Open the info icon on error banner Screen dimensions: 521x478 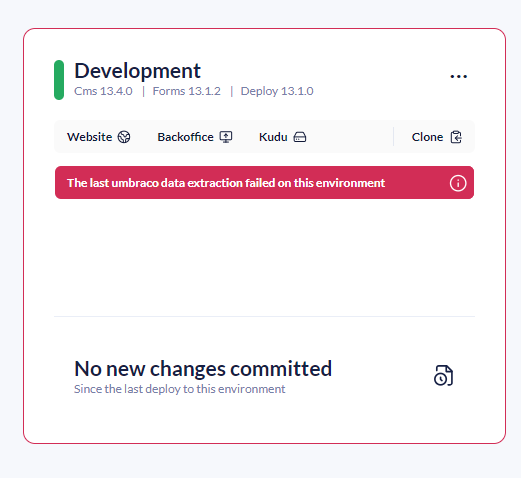pos(458,183)
